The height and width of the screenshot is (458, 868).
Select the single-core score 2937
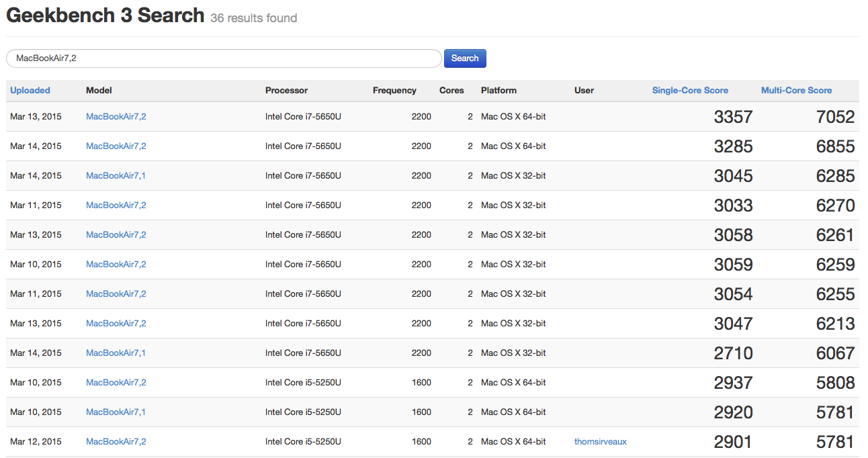[733, 383]
